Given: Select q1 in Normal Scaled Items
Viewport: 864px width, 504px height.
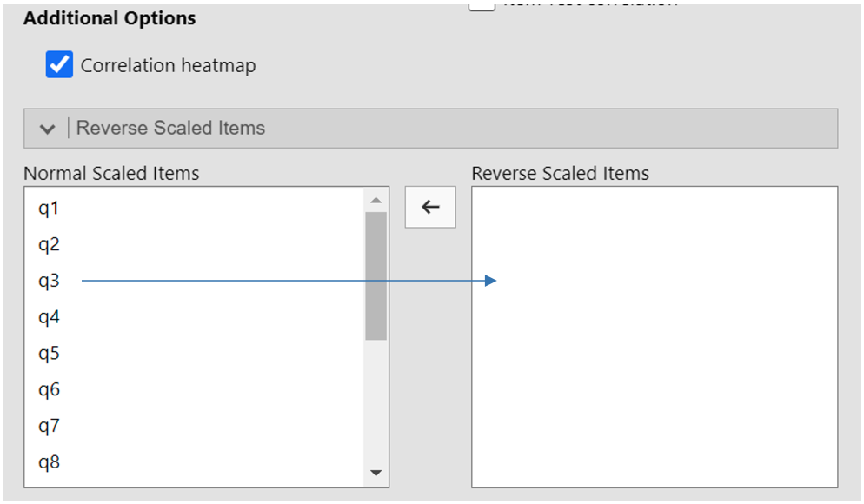Looking at the screenshot, I should pyautogui.click(x=49, y=209).
